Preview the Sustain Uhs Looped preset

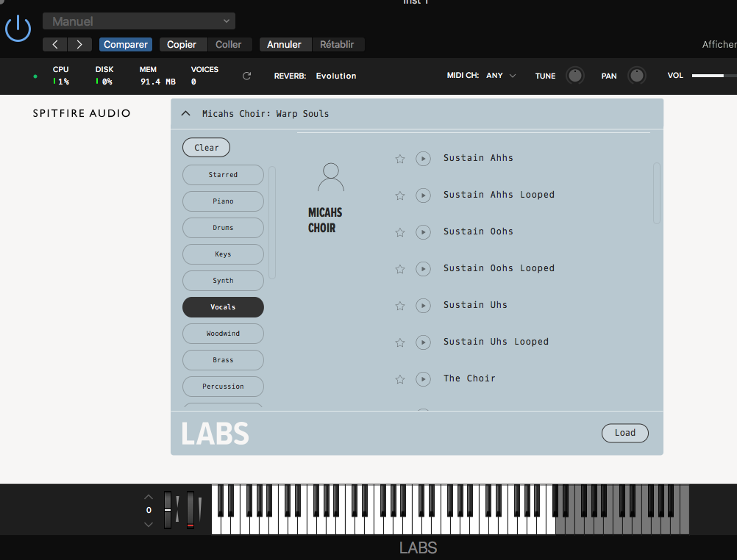(x=423, y=342)
